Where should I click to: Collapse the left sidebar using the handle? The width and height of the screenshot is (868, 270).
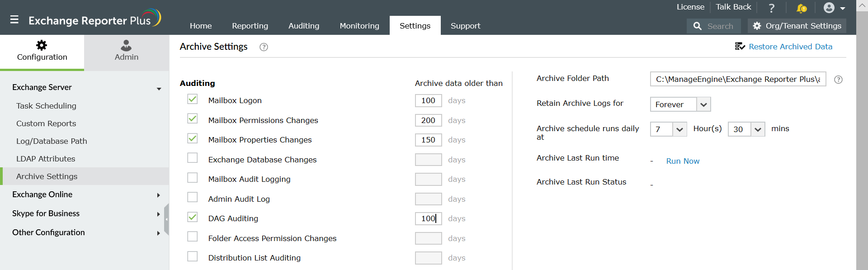pyautogui.click(x=166, y=219)
